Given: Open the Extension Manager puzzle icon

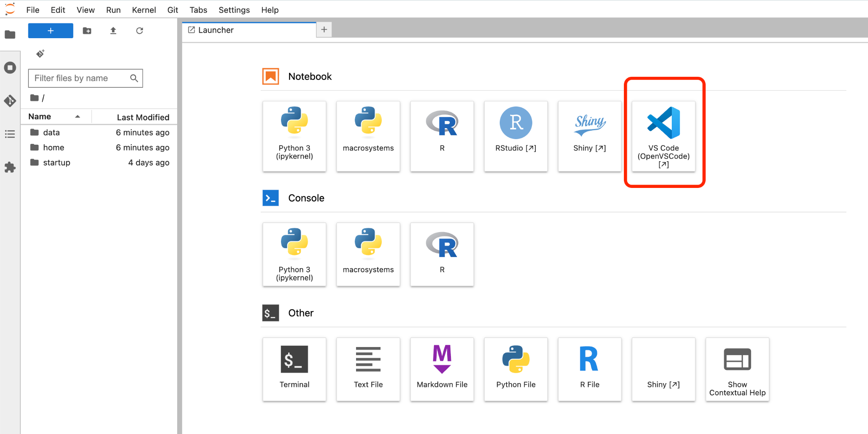Looking at the screenshot, I should tap(10, 167).
